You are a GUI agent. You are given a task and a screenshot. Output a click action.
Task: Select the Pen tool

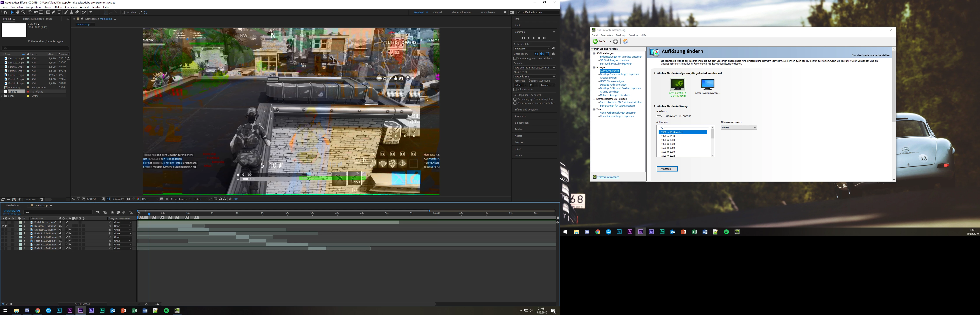pos(53,12)
